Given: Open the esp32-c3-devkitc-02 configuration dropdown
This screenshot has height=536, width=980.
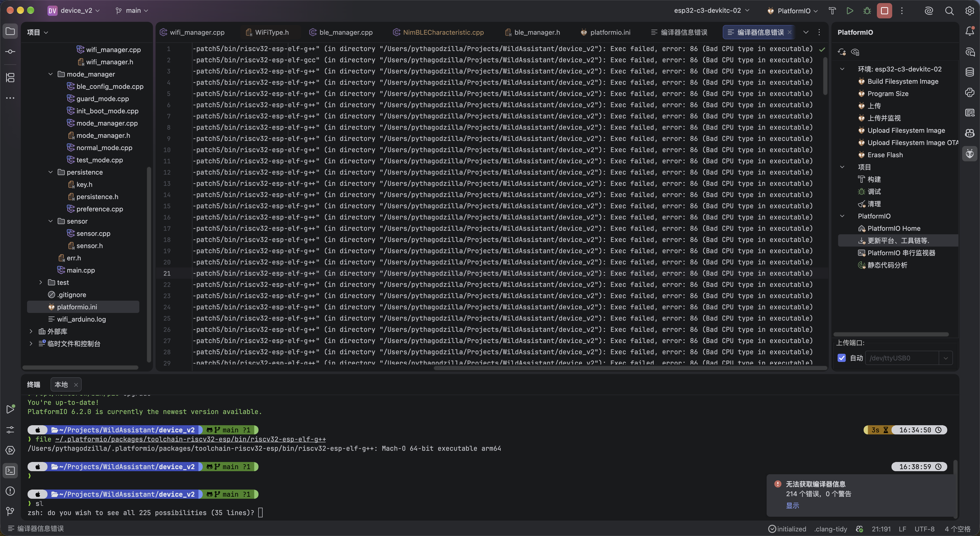Looking at the screenshot, I should click(712, 11).
